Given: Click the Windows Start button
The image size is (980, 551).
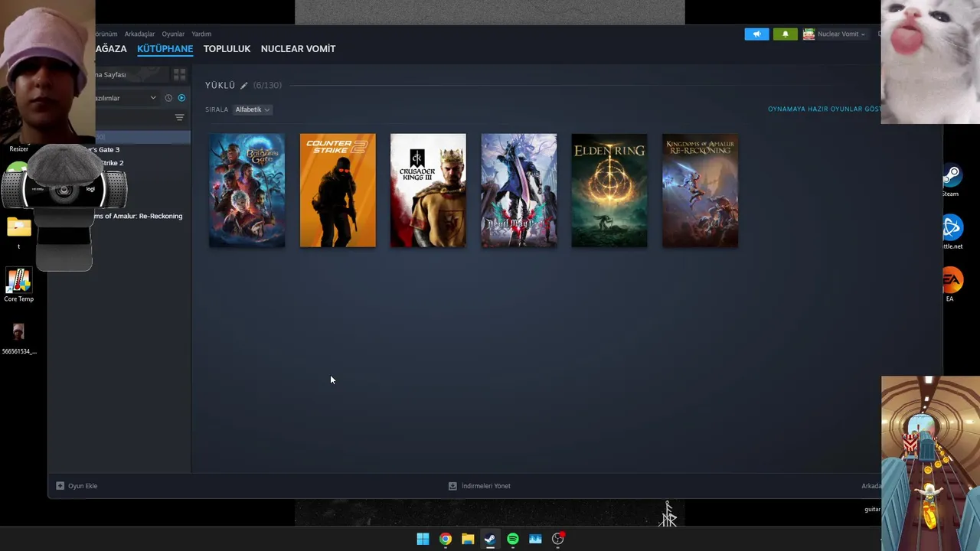Looking at the screenshot, I should click(x=423, y=539).
